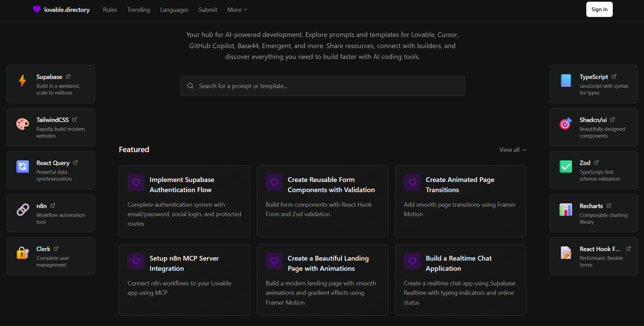This screenshot has width=644, height=326.
Task: Focus the prompt or template search field
Action: [x=322, y=86]
